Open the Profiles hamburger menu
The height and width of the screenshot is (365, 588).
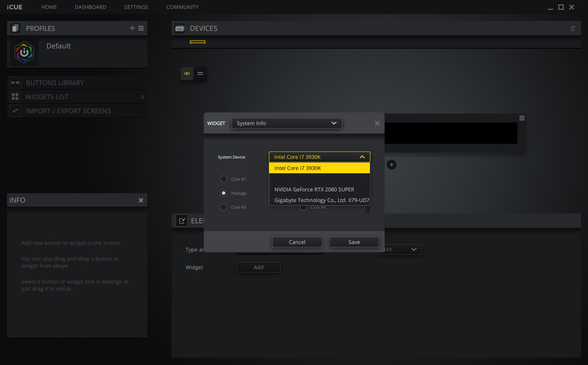tap(141, 28)
